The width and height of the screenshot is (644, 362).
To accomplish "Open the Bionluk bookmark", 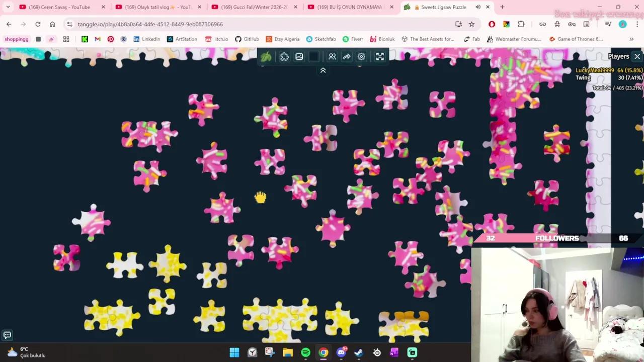I will pos(382,39).
